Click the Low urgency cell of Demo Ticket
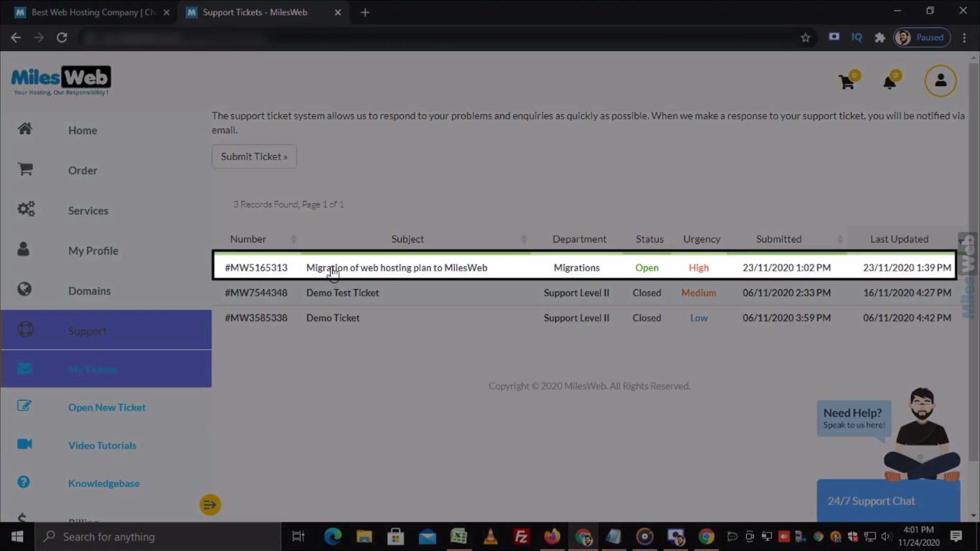 click(699, 318)
